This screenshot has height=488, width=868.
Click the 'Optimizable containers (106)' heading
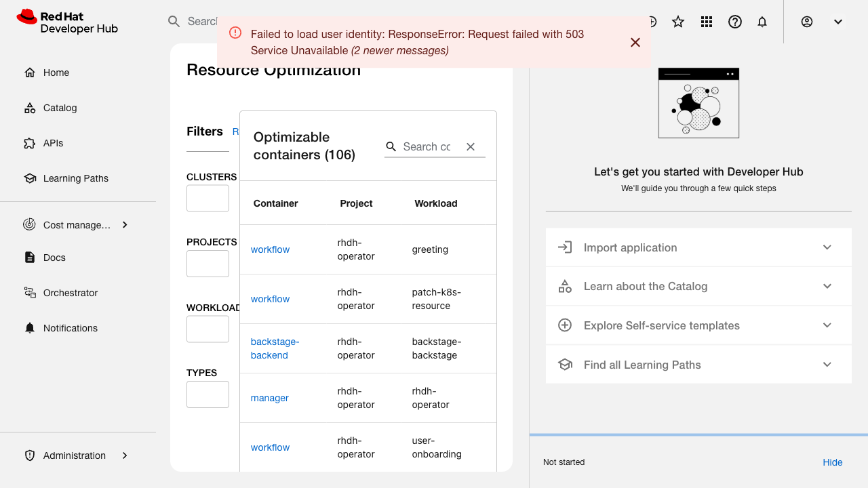pos(304,146)
